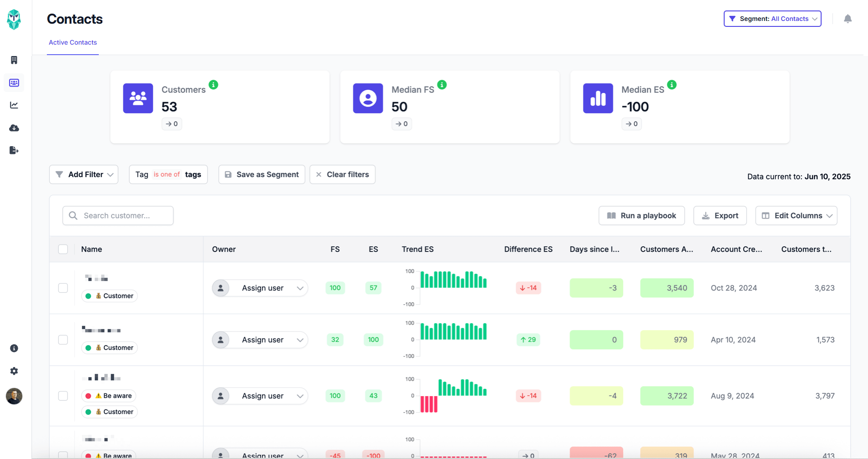Sort by the FS column header
This screenshot has height=459, width=868.
pyautogui.click(x=335, y=249)
